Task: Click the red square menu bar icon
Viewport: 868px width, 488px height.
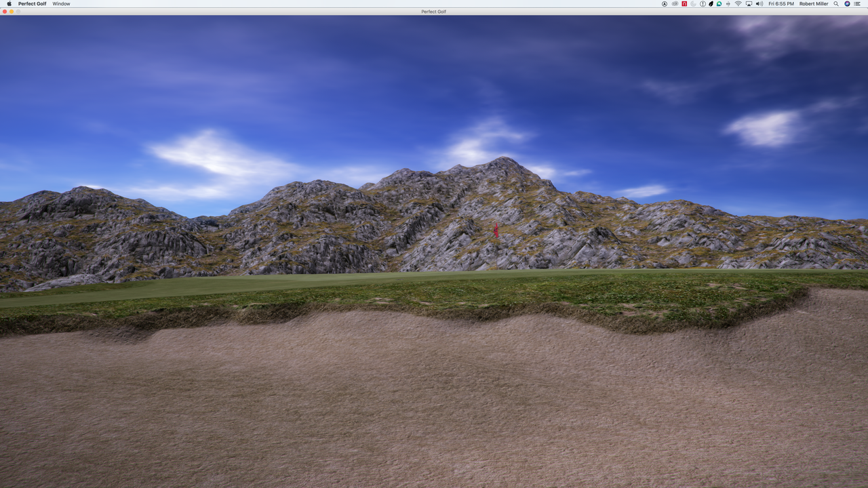Action: pyautogui.click(x=684, y=3)
